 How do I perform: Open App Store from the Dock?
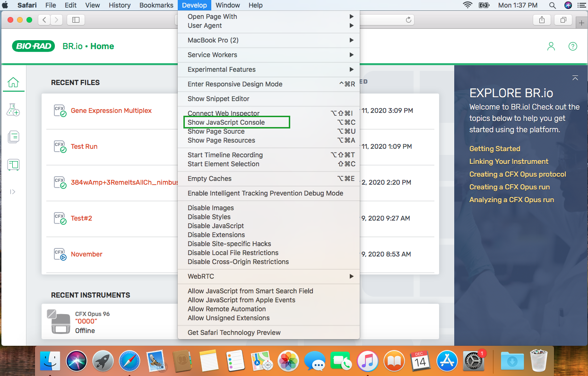click(x=447, y=361)
